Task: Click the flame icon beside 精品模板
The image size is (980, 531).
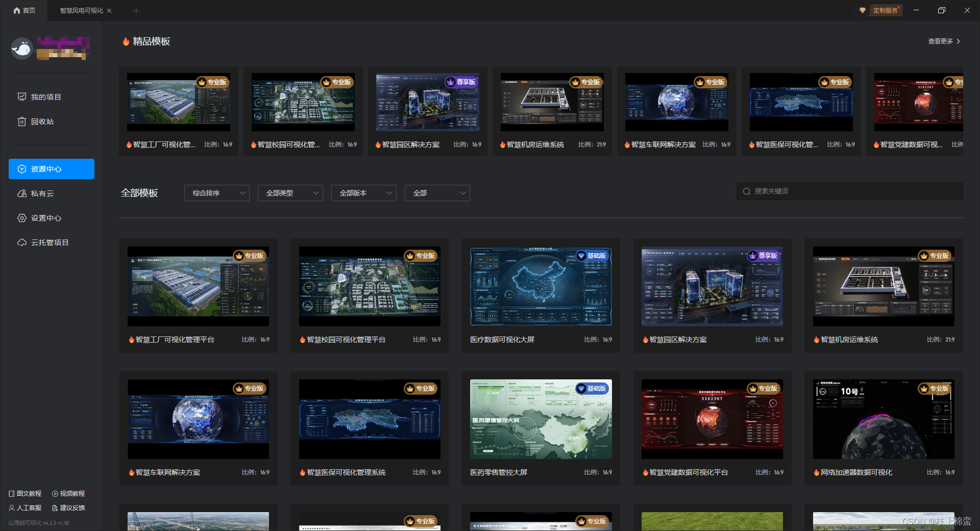Action: click(126, 41)
